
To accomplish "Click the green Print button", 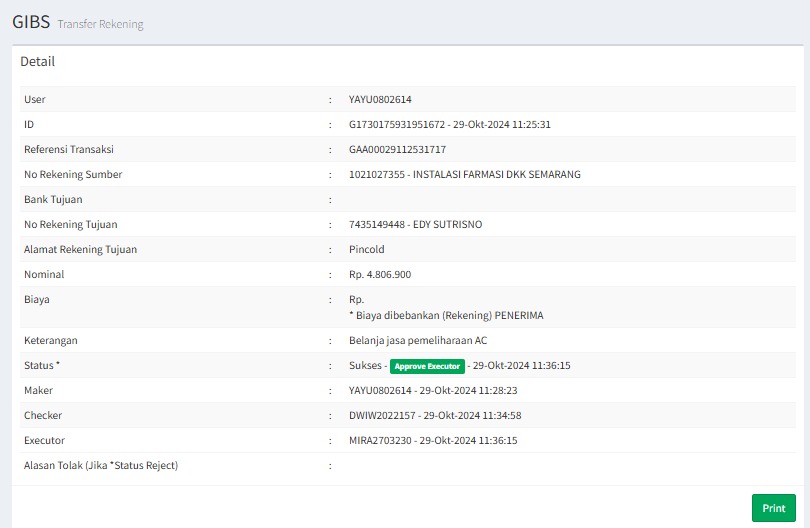I will point(773,508).
